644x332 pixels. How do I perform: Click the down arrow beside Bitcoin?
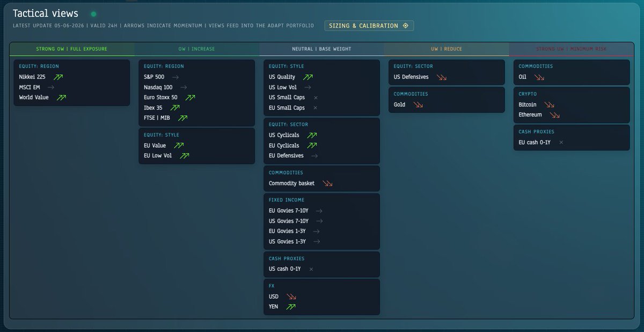pos(550,105)
